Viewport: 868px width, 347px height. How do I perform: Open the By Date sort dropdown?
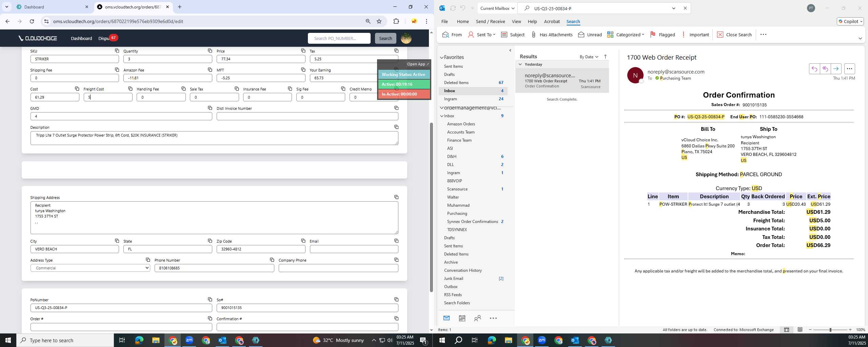(x=589, y=57)
